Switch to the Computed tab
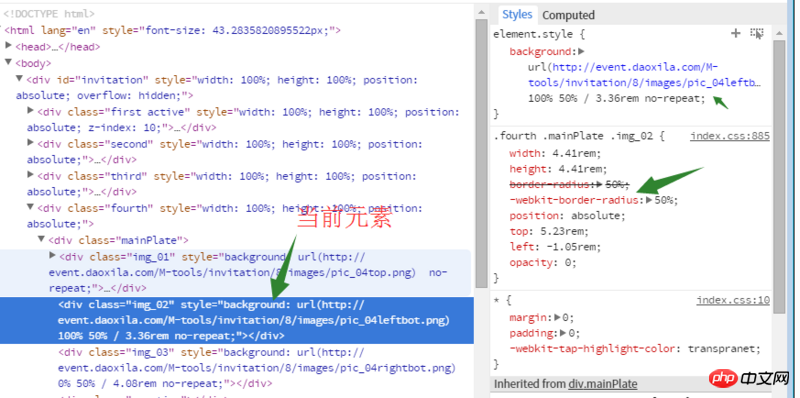Viewport: 800px width, 398px height. pyautogui.click(x=568, y=15)
